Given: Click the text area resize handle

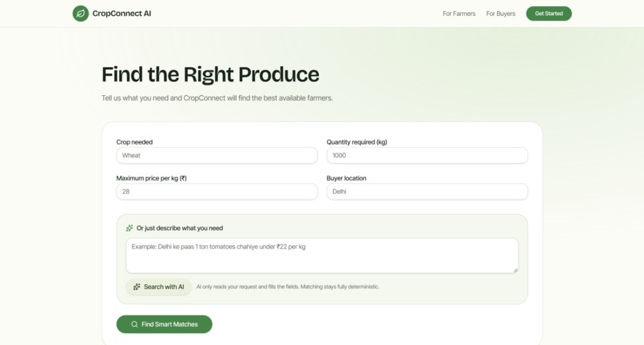Looking at the screenshot, I should click(515, 270).
